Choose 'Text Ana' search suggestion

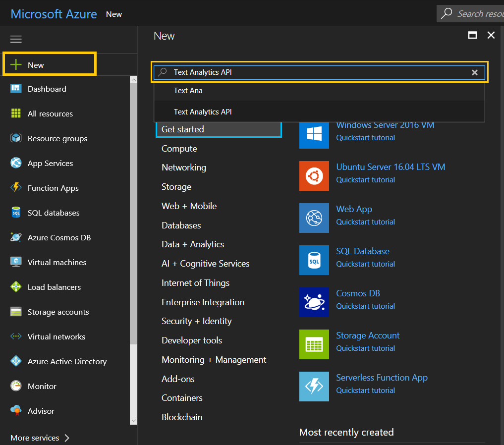pyautogui.click(x=319, y=91)
